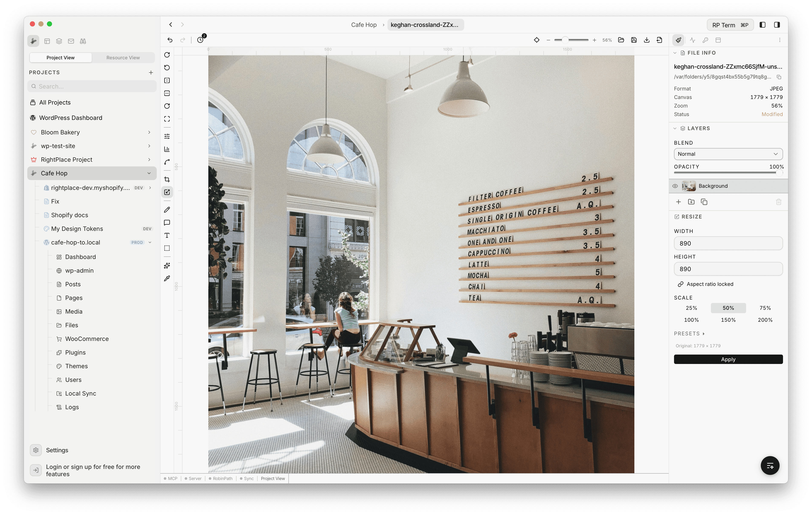Pick the Eyedropper tool
The height and width of the screenshot is (515, 812).
pos(167,278)
